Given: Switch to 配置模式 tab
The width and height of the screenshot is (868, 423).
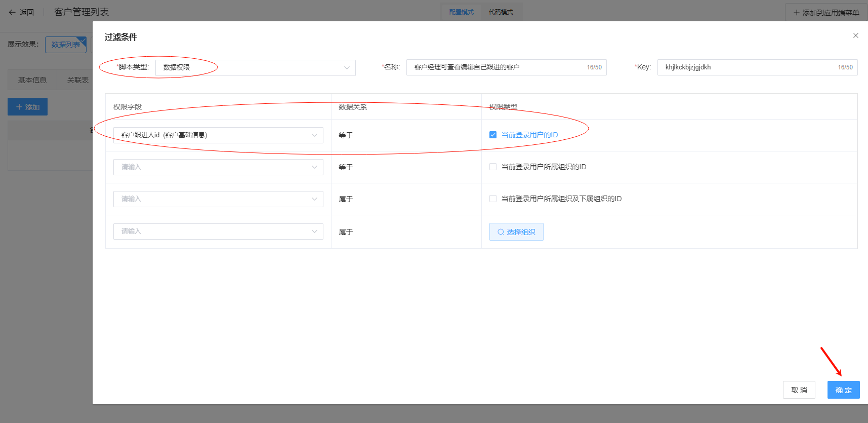Looking at the screenshot, I should (x=461, y=12).
